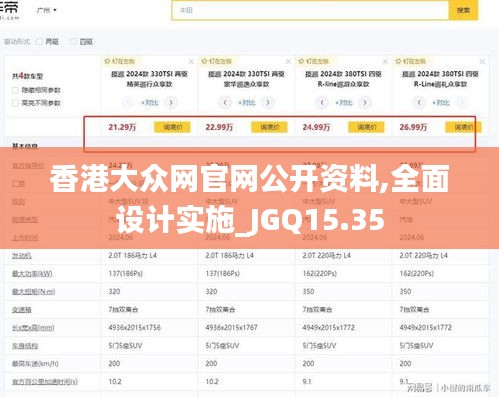Move 330TSI 精英 column right arrow
The image size is (499, 397).
coord(171,102)
